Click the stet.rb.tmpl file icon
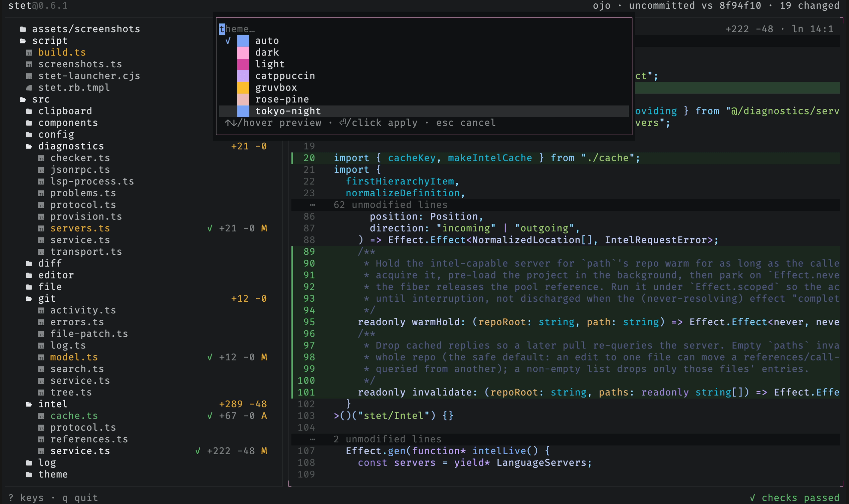 tap(29, 88)
